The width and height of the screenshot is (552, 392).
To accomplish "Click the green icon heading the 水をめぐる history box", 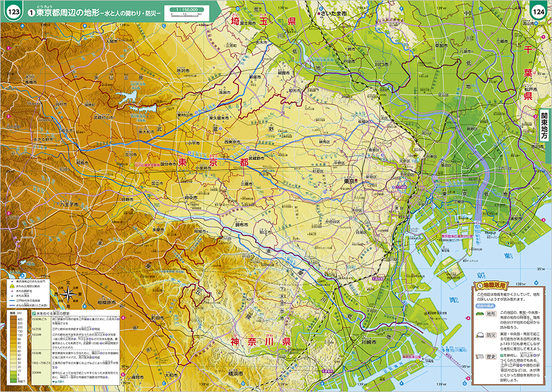I will (34, 313).
